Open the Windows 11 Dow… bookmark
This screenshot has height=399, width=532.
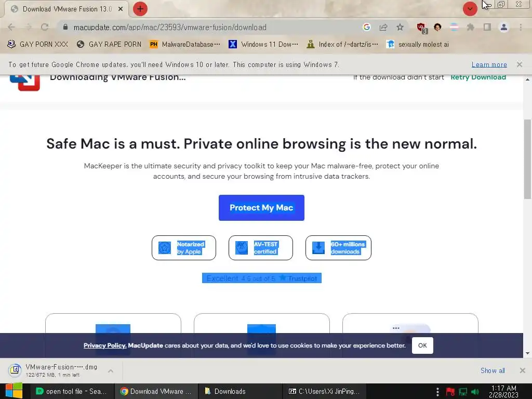pos(263,45)
